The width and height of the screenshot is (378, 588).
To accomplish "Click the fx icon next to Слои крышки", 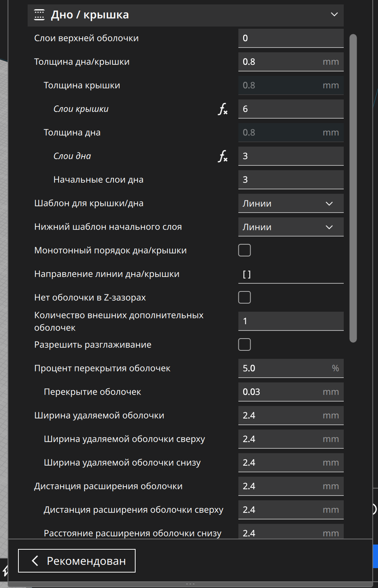I will [223, 109].
